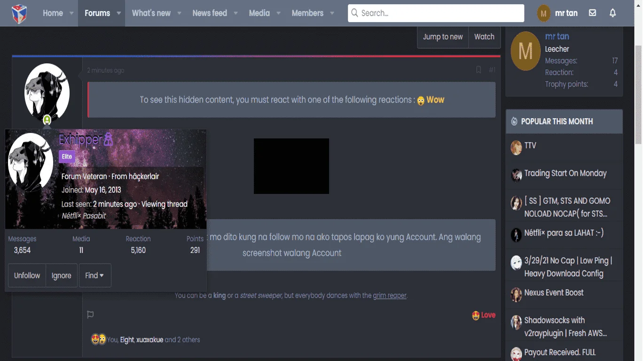The height and width of the screenshot is (361, 644).
Task: Open the alerts bell icon
Action: (x=613, y=13)
